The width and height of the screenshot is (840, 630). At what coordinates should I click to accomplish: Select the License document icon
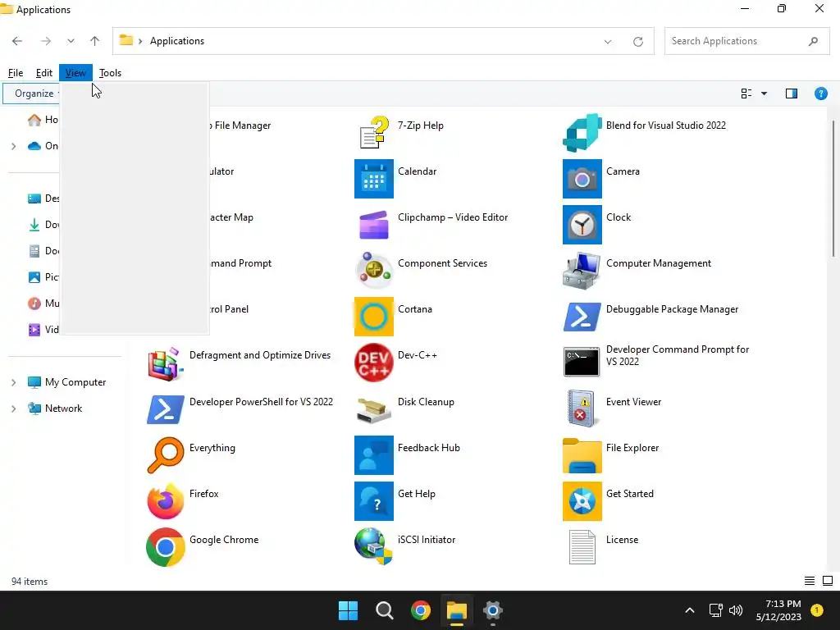(x=582, y=547)
